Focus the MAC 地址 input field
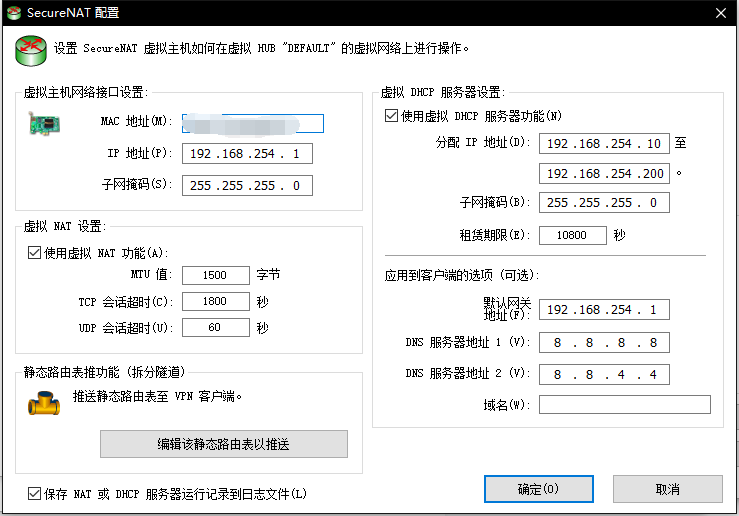Screen dimensions: 739x516 [x=253, y=123]
